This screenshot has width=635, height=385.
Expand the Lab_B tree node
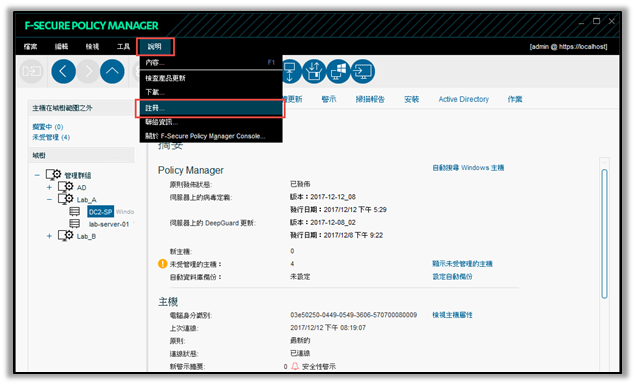(49, 236)
